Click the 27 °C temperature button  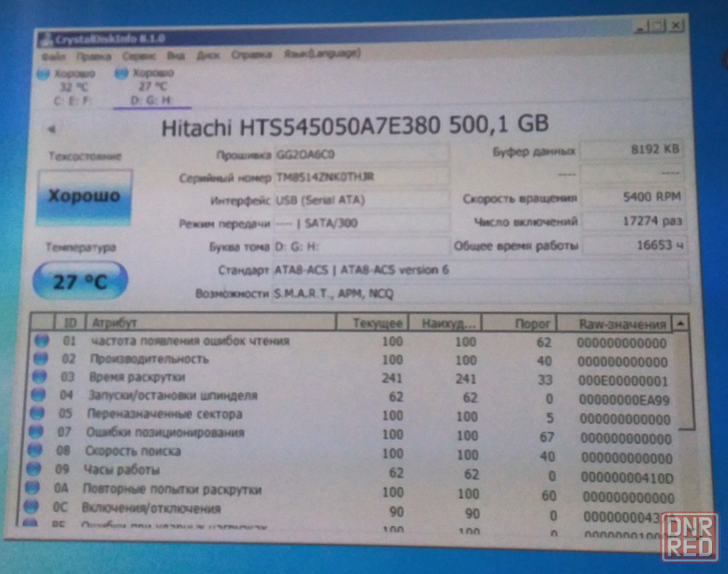pyautogui.click(x=79, y=281)
